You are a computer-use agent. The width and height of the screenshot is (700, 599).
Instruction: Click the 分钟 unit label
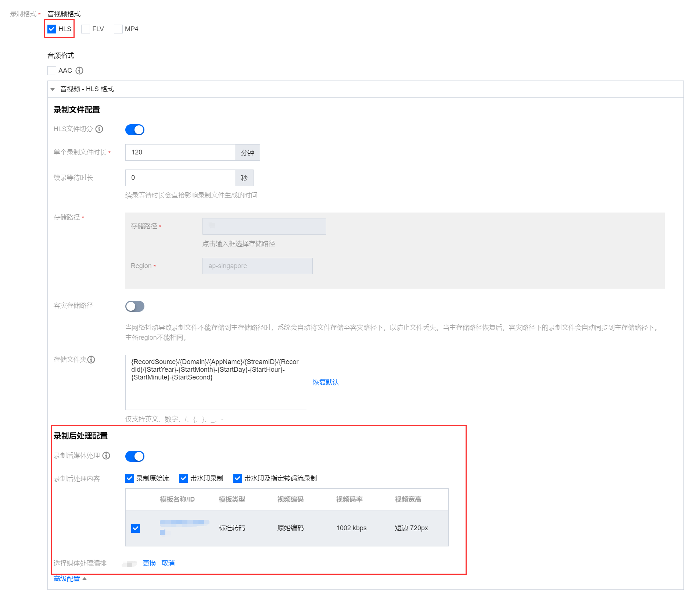[x=247, y=153]
